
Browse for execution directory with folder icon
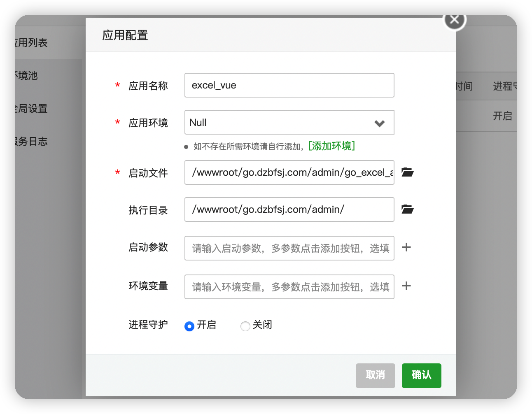[x=407, y=209]
